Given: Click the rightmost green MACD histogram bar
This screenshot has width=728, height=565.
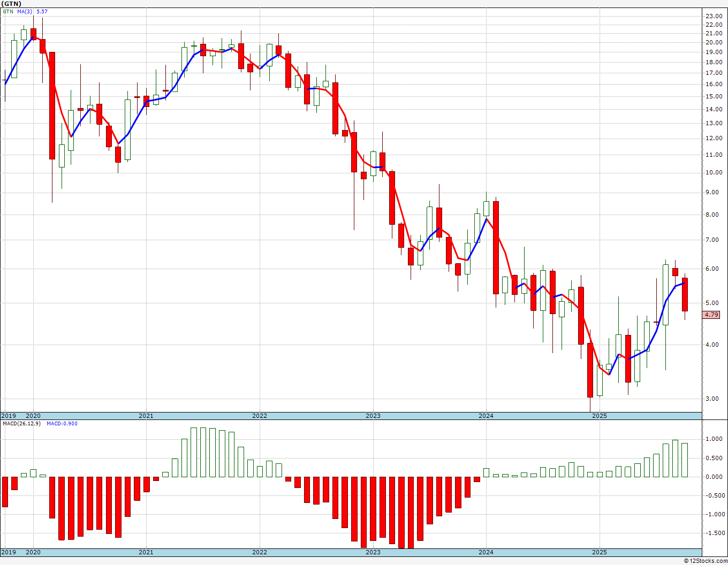Looking at the screenshot, I should pos(685,460).
